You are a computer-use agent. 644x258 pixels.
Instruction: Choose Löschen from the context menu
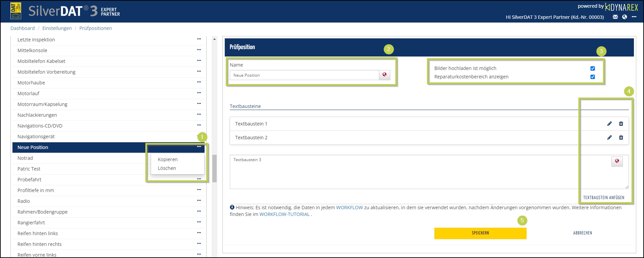pos(167,168)
